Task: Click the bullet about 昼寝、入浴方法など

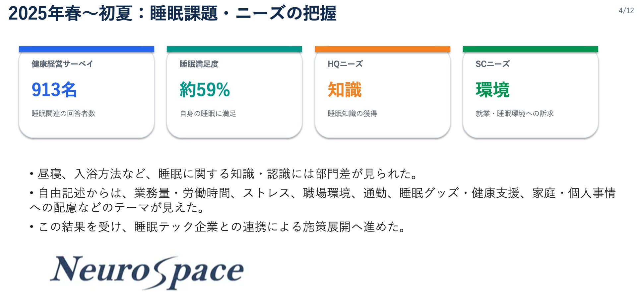Action: pos(224,174)
